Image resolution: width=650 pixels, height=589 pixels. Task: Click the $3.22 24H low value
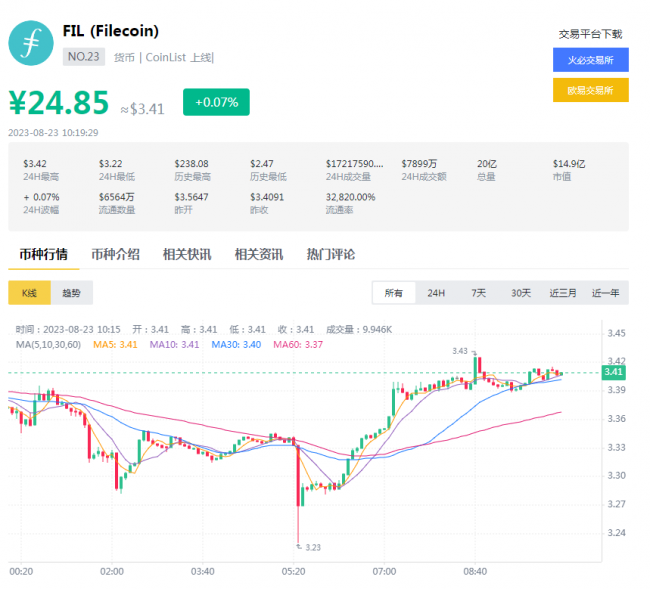tap(110, 164)
